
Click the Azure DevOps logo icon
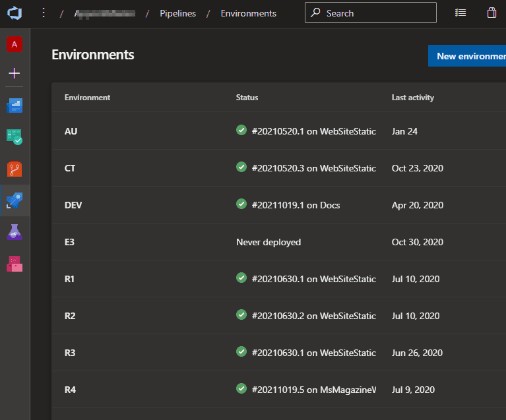(x=15, y=13)
